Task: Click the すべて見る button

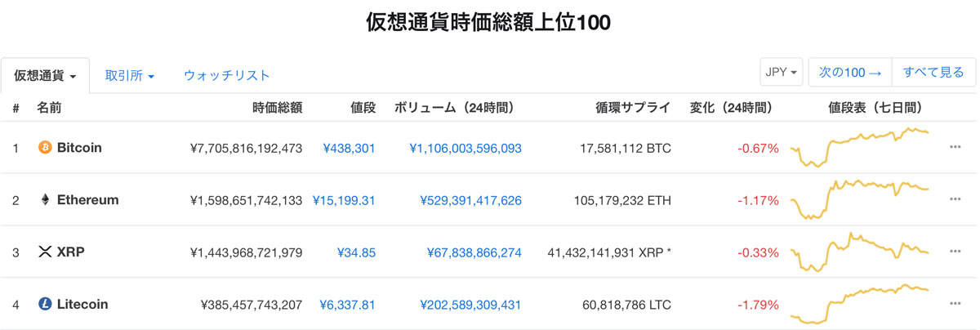Action: pos(933,72)
